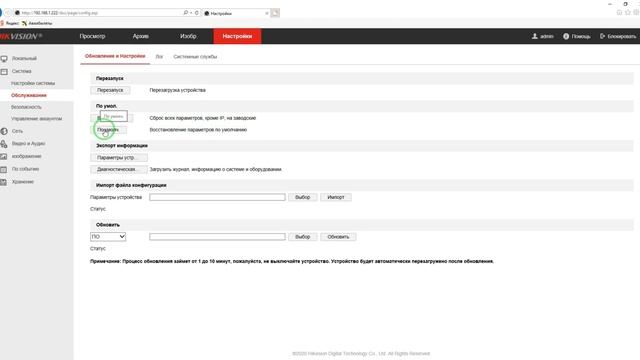Click the HIKVISION logo
The width and height of the screenshot is (640, 360).
[20, 36]
